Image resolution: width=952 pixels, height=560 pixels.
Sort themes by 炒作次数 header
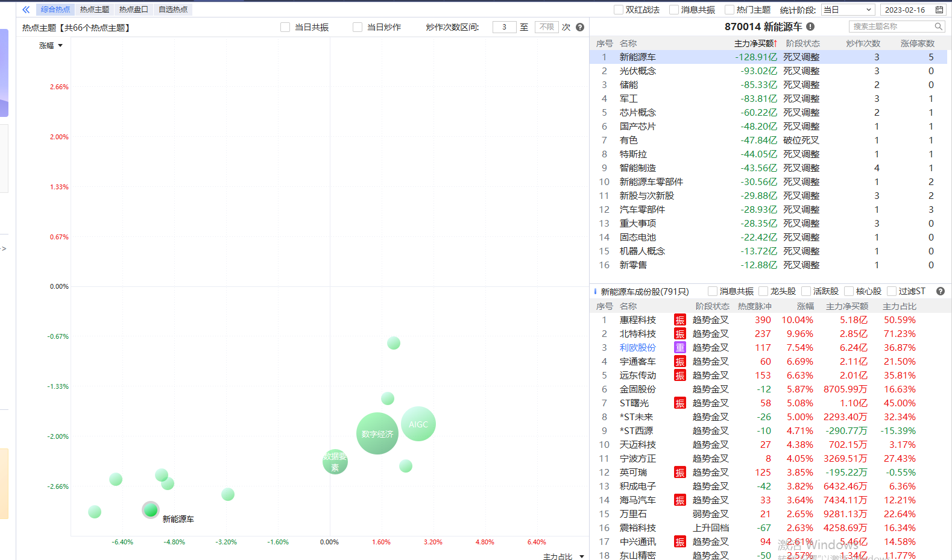tap(863, 43)
